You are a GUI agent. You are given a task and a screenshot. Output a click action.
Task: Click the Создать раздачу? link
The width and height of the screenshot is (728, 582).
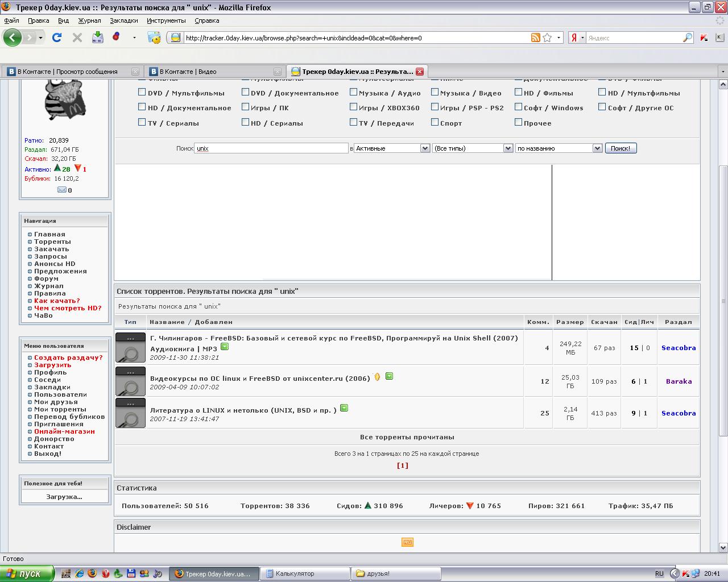pyautogui.click(x=68, y=357)
